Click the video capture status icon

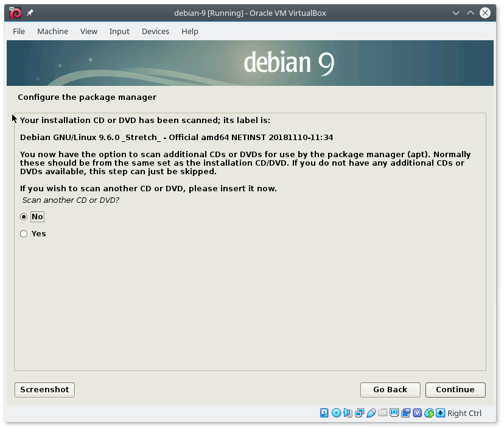(x=405, y=413)
